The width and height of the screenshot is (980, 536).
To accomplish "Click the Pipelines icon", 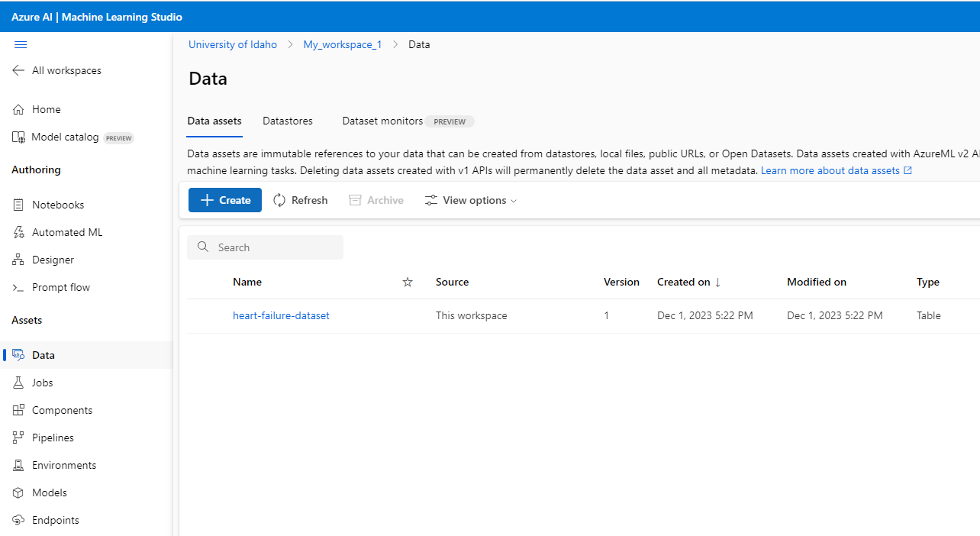I will coord(18,438).
